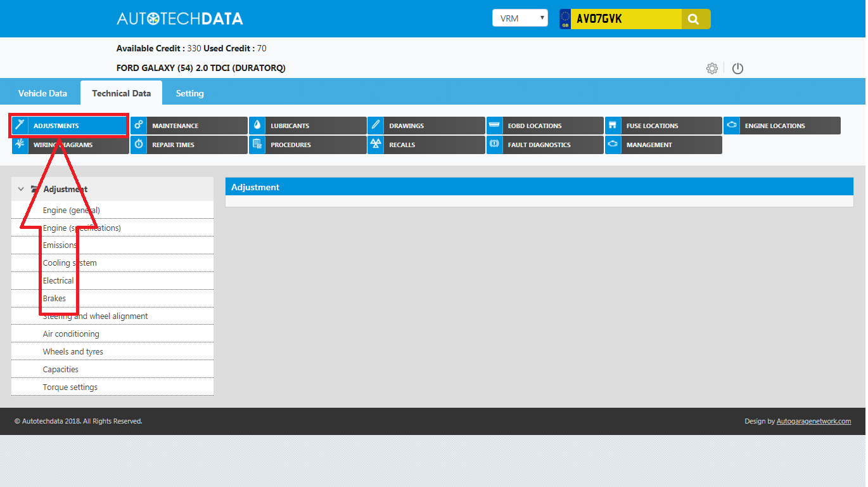Click the Used Credit 70 text

(235, 48)
